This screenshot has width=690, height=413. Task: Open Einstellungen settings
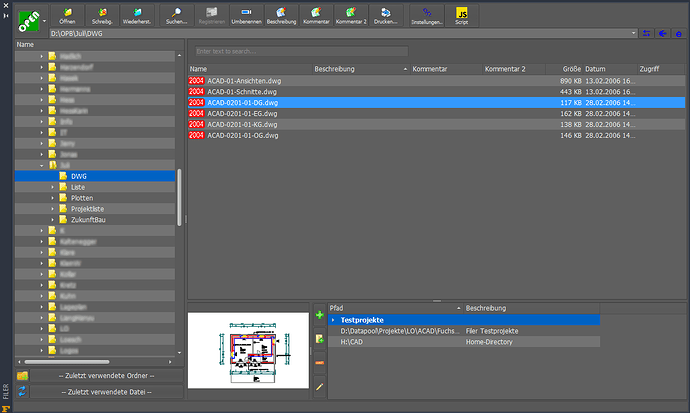427,14
